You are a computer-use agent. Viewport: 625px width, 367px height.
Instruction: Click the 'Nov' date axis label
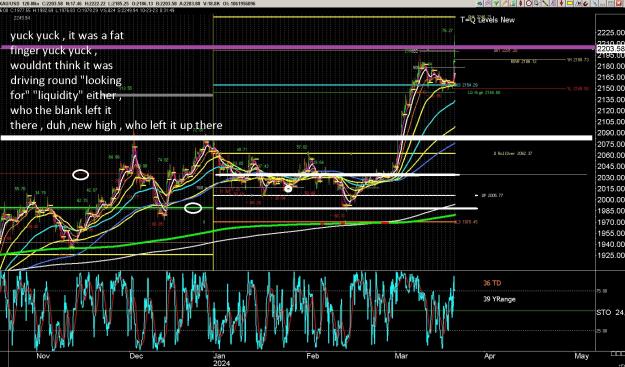(43, 355)
